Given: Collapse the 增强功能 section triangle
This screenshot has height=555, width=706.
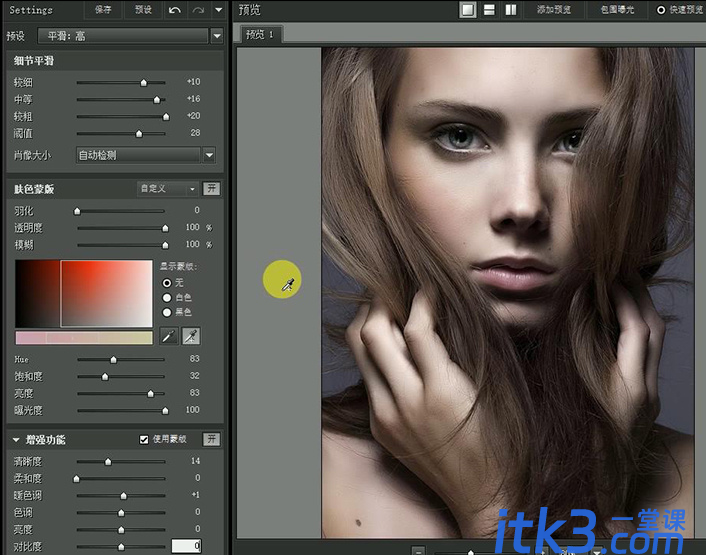Looking at the screenshot, I should (17, 440).
